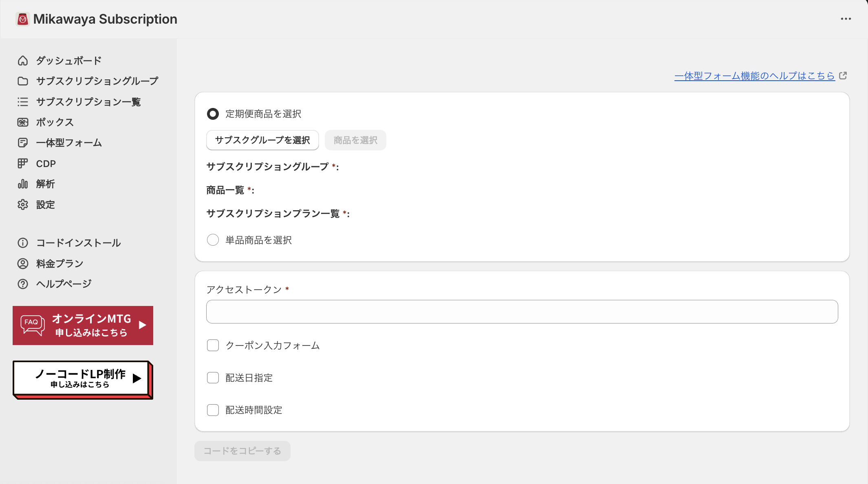The height and width of the screenshot is (484, 868).
Task: Open 料金プラン pricing menu item
Action: click(59, 264)
